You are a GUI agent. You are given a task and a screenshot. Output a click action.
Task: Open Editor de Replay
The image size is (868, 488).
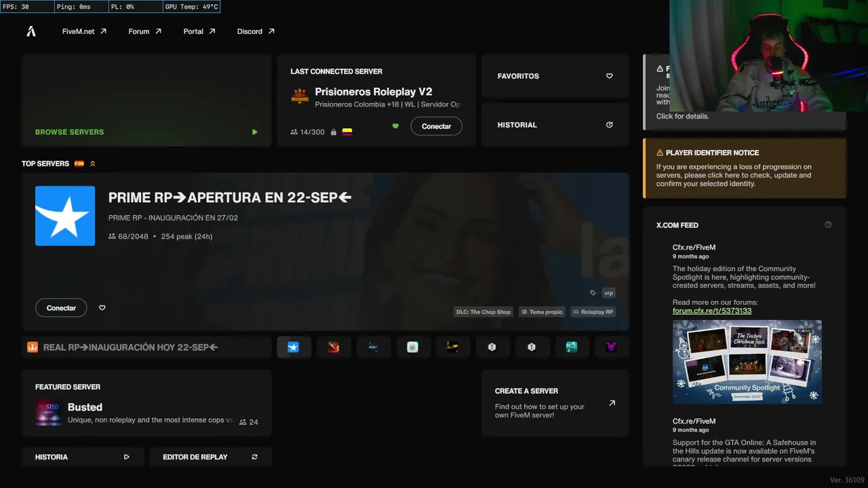point(210,457)
